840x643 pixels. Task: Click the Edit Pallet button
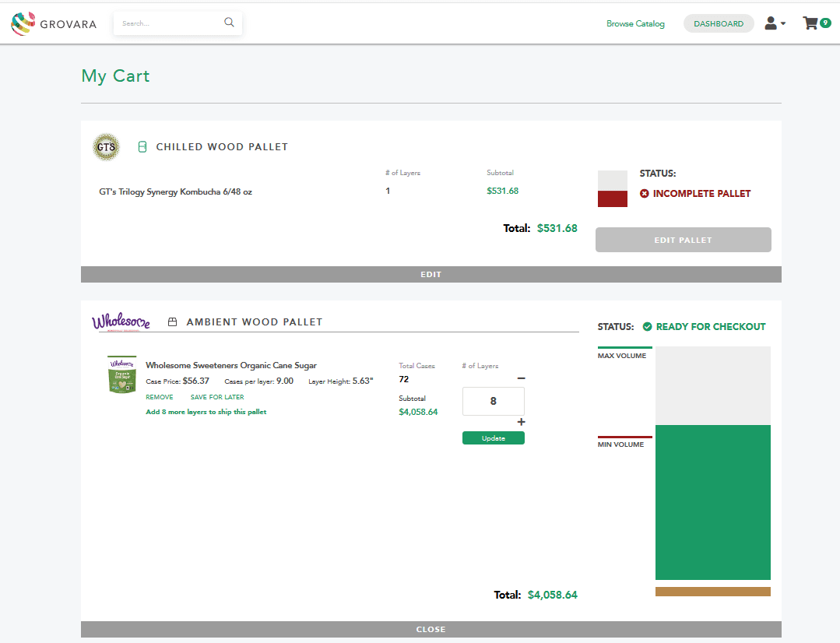[x=683, y=240]
